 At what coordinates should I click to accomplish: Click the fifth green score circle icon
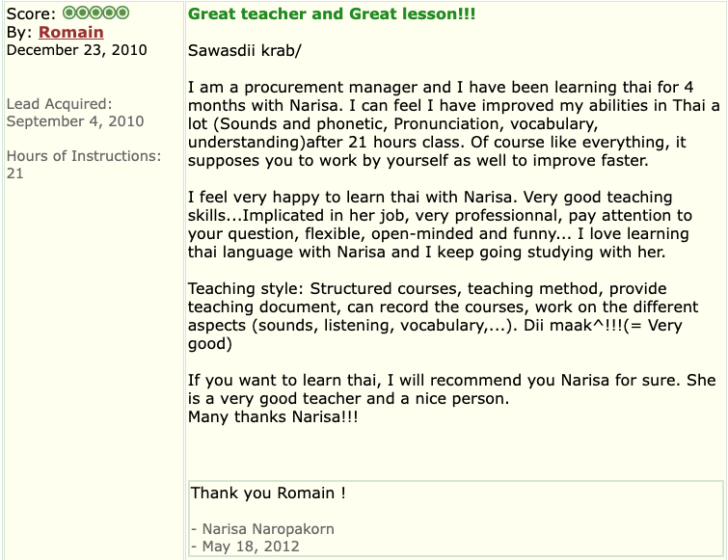(x=122, y=13)
